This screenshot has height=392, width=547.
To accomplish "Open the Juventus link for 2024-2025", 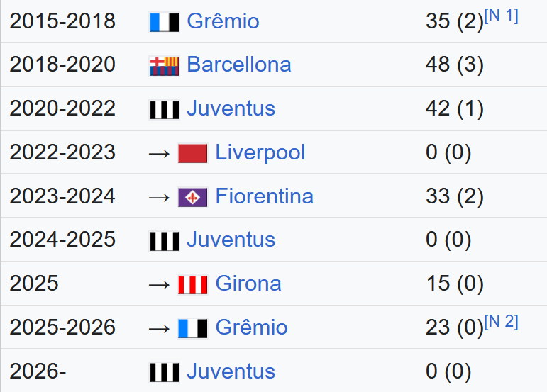I will point(231,240).
